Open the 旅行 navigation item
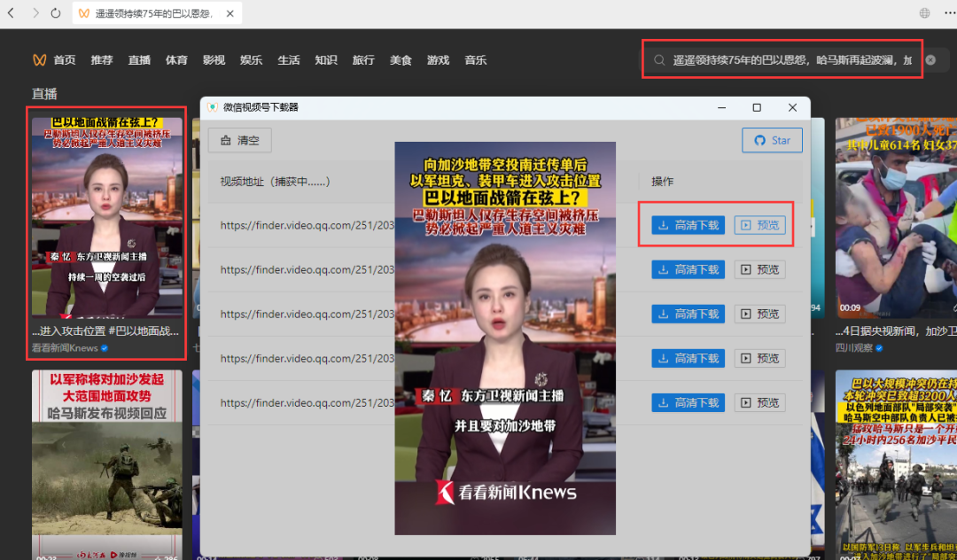The width and height of the screenshot is (957, 560). [363, 59]
